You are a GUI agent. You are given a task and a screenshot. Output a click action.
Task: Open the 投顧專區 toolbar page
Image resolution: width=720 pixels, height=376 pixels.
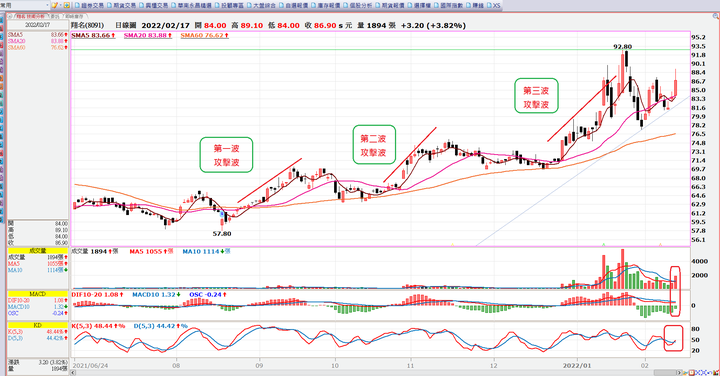pos(229,6)
